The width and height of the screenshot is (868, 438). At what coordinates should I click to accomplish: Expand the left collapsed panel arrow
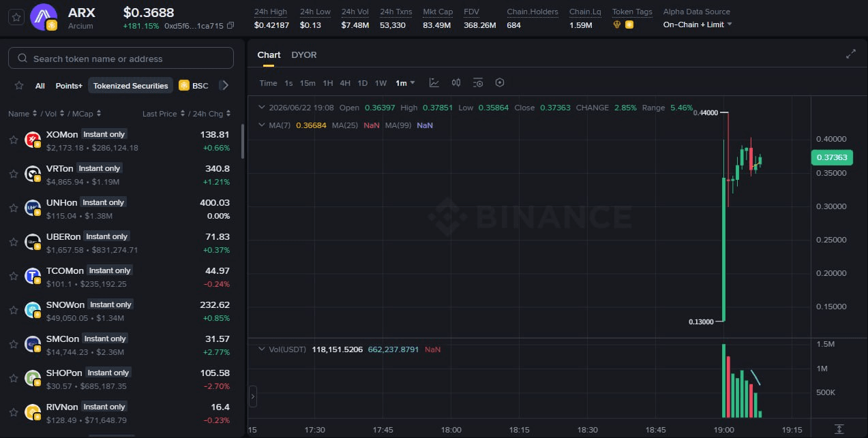pos(253,396)
